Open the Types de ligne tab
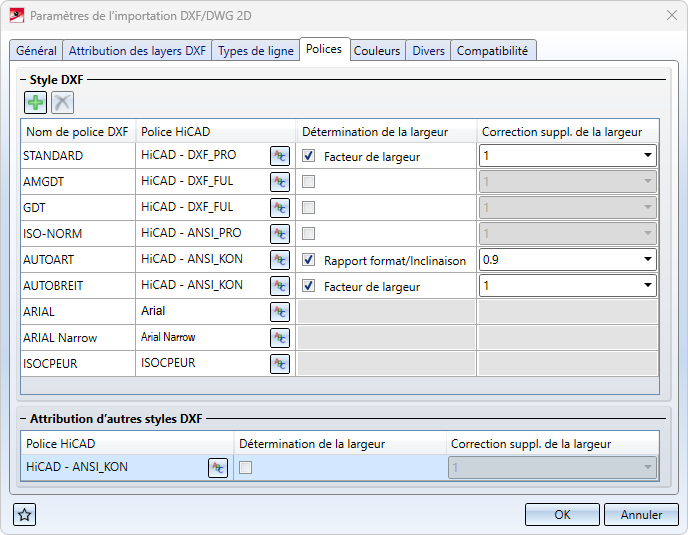The width and height of the screenshot is (688, 535). click(255, 51)
